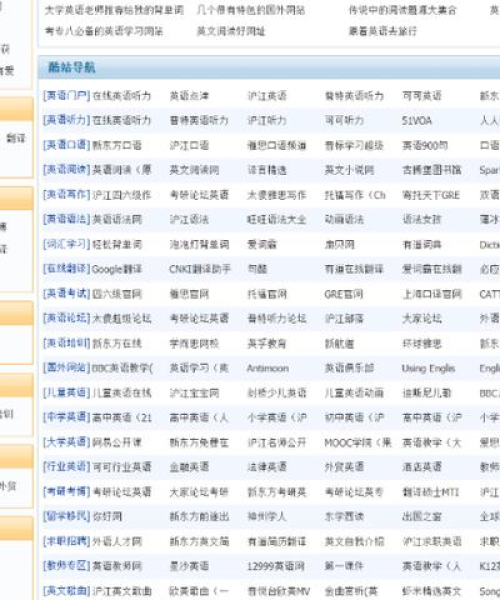Image resolution: width=500 pixels, height=600 pixels.
Task: Open the 翻译硕士MTI link
Action: 430,492
